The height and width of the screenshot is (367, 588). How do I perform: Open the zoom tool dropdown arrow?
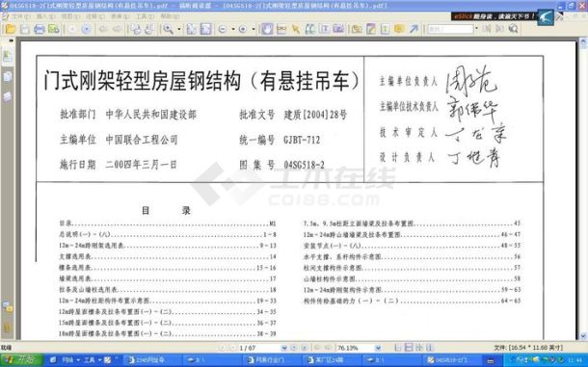(178, 29)
